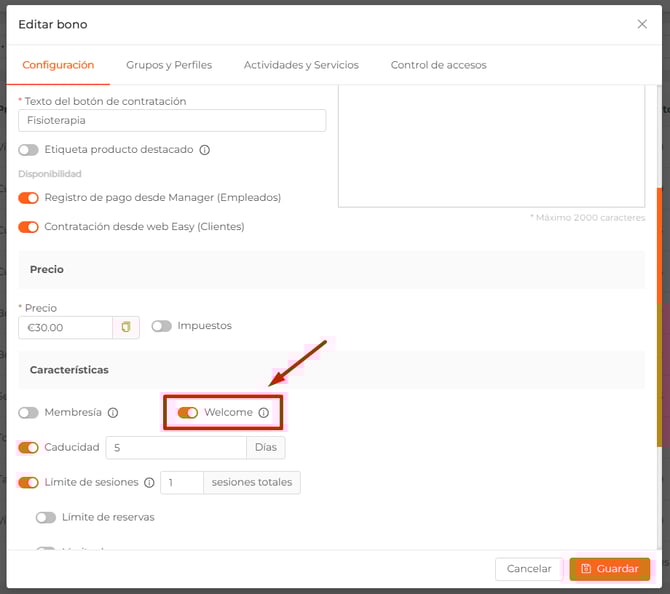Click info icon next to Límite de sesiones
Screen dimensions: 670x594
pyautogui.click(x=149, y=482)
